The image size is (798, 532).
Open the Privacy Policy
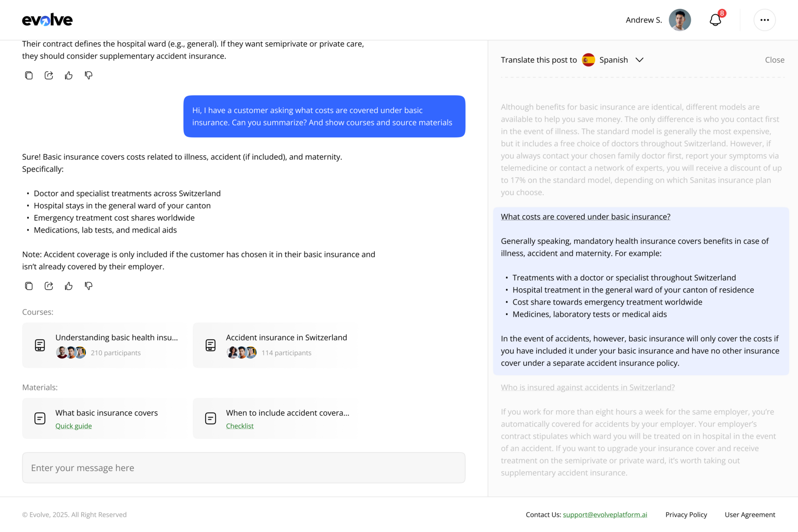(686, 514)
